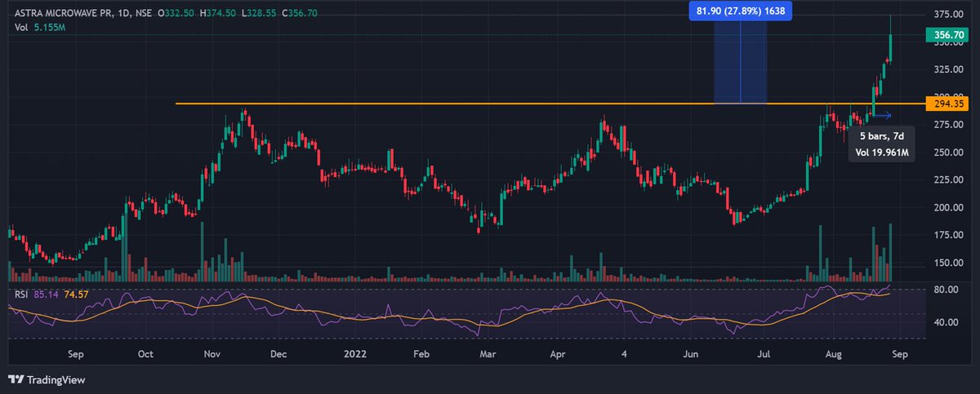Click the Mar time axis label

[488, 354]
